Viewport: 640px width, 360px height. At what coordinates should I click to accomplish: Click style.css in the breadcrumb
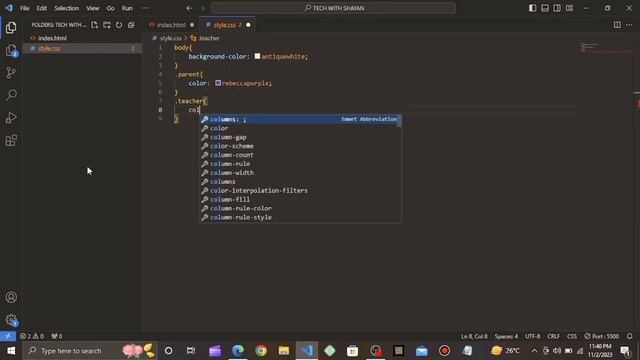(170, 38)
